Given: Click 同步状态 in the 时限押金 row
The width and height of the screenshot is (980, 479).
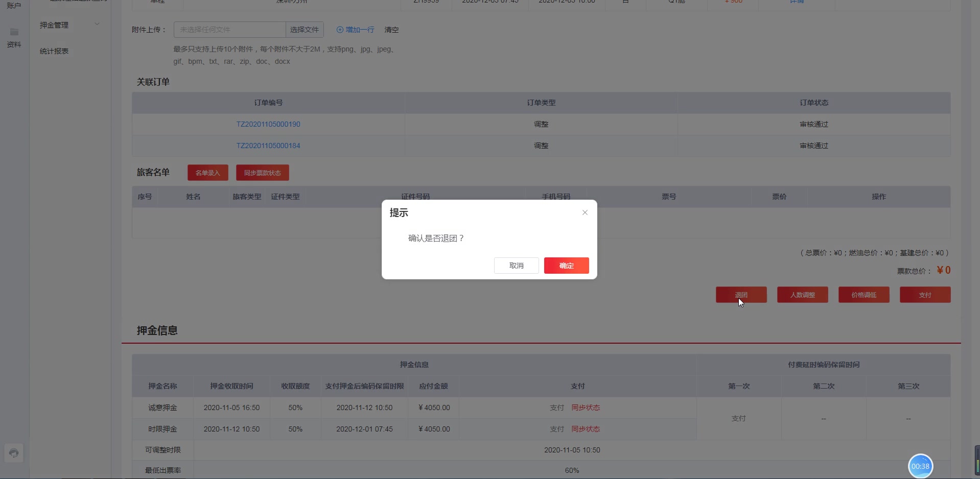Looking at the screenshot, I should click(586, 429).
